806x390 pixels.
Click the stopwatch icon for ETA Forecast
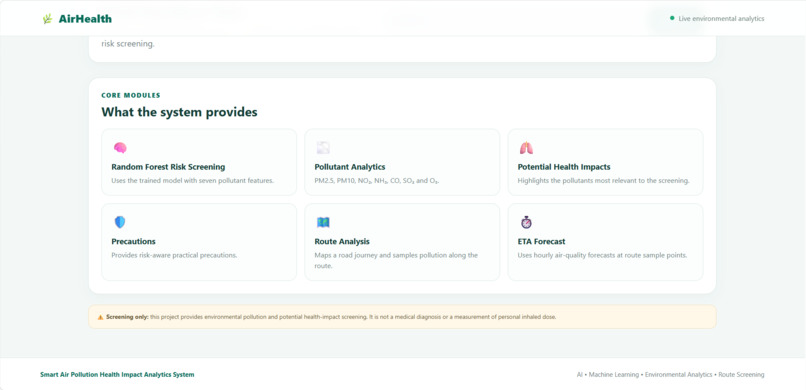pos(526,222)
